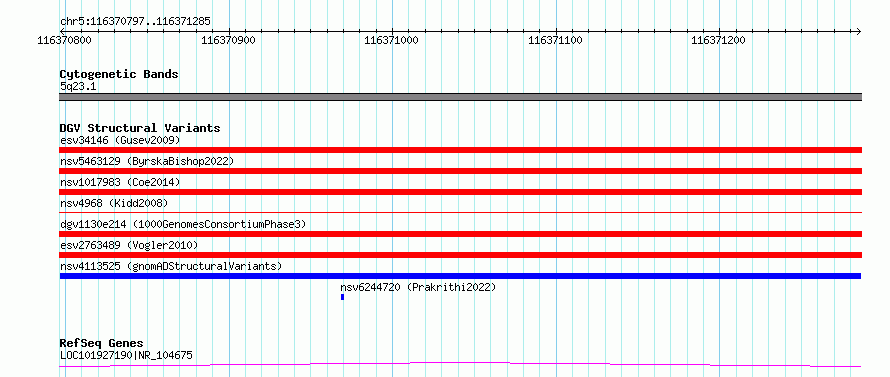Image resolution: width=890 pixels, height=377 pixels.
Task: Select the blue bar for nsv4113525
Action: click(460, 276)
